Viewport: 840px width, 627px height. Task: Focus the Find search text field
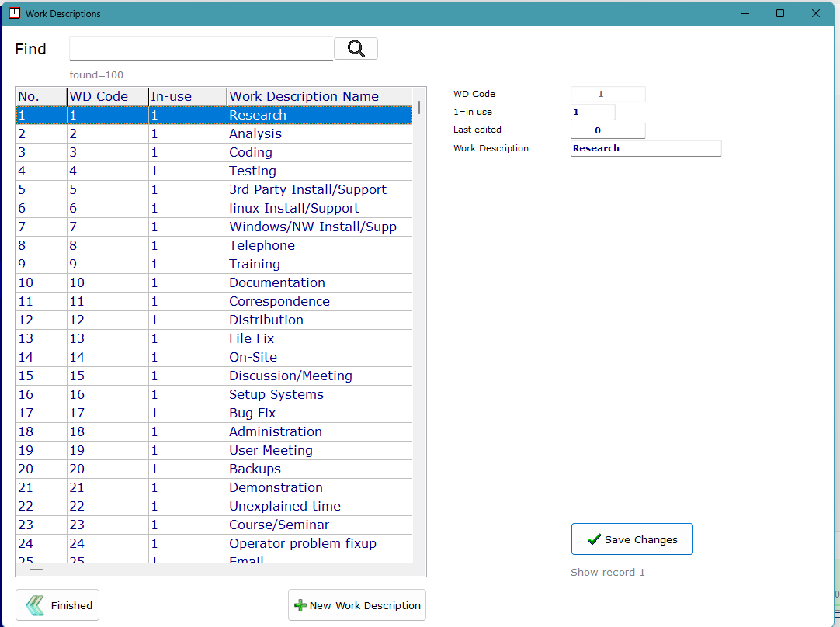[x=201, y=49]
